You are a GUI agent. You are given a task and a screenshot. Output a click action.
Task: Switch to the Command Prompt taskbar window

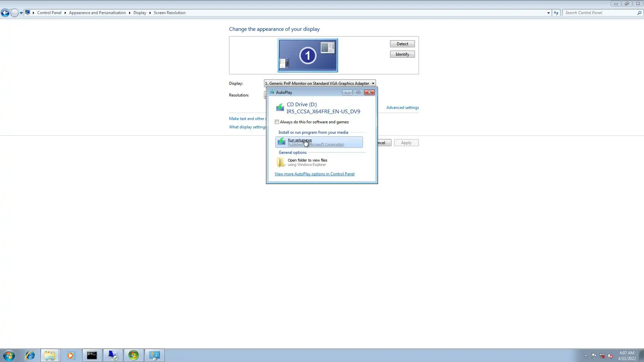pyautogui.click(x=92, y=355)
